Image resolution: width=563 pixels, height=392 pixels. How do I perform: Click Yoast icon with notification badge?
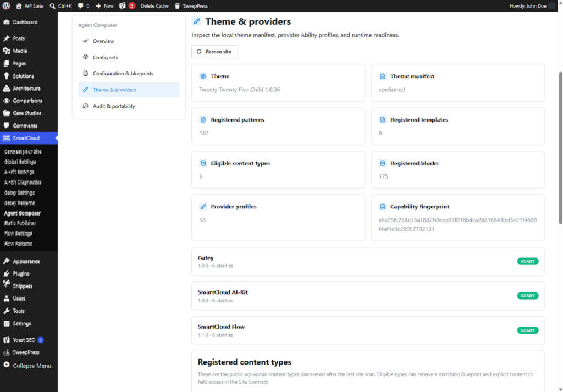127,5
